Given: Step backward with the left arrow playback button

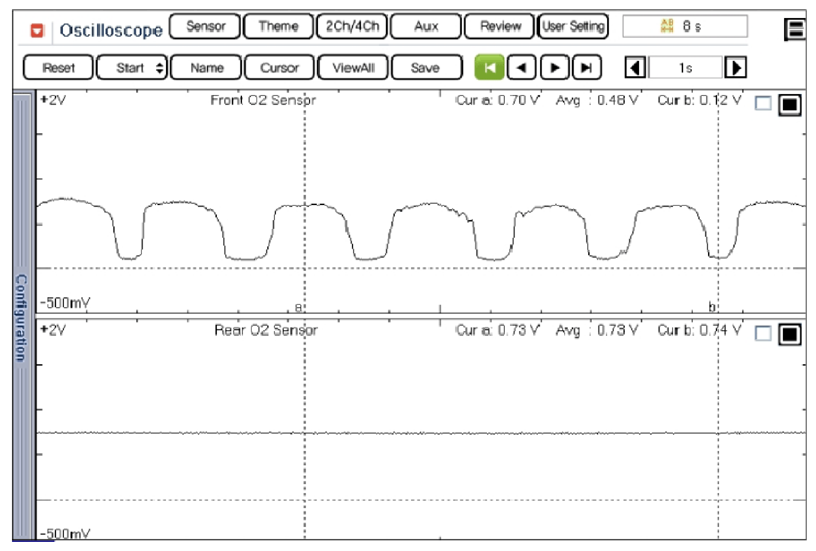Looking at the screenshot, I should click(521, 68).
